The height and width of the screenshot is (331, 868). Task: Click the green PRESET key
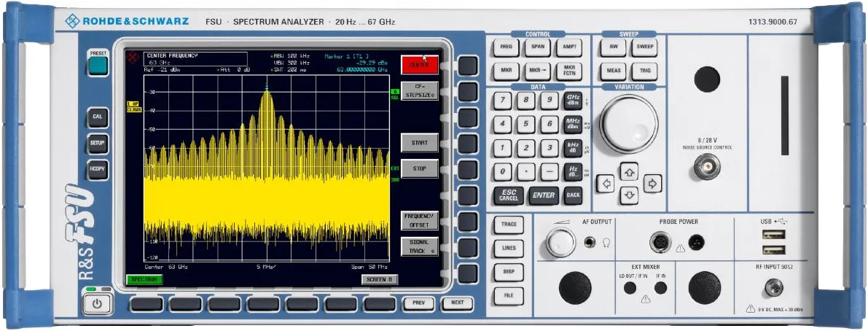tap(98, 65)
